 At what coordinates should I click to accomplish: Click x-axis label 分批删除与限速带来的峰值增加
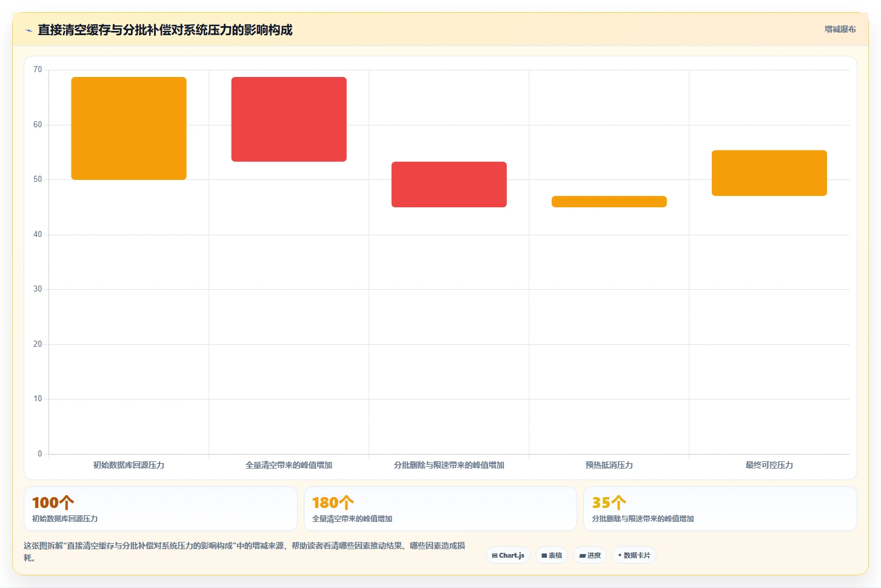[x=449, y=465]
